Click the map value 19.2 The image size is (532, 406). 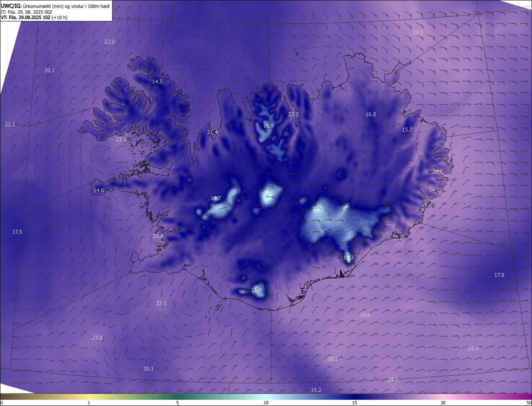(316, 390)
